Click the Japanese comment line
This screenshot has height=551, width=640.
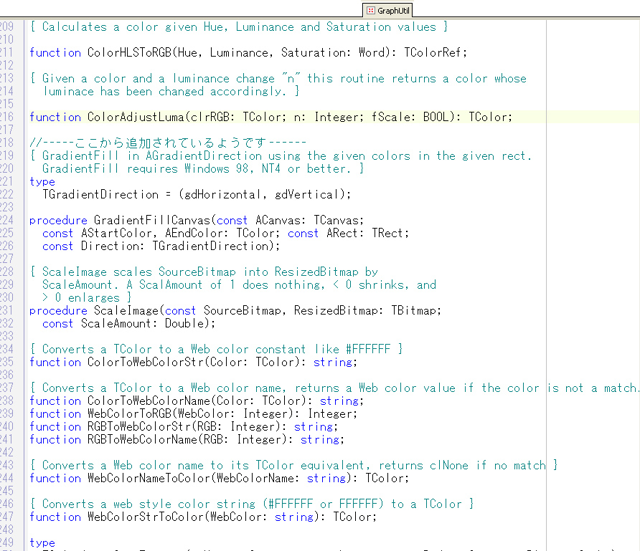168,143
